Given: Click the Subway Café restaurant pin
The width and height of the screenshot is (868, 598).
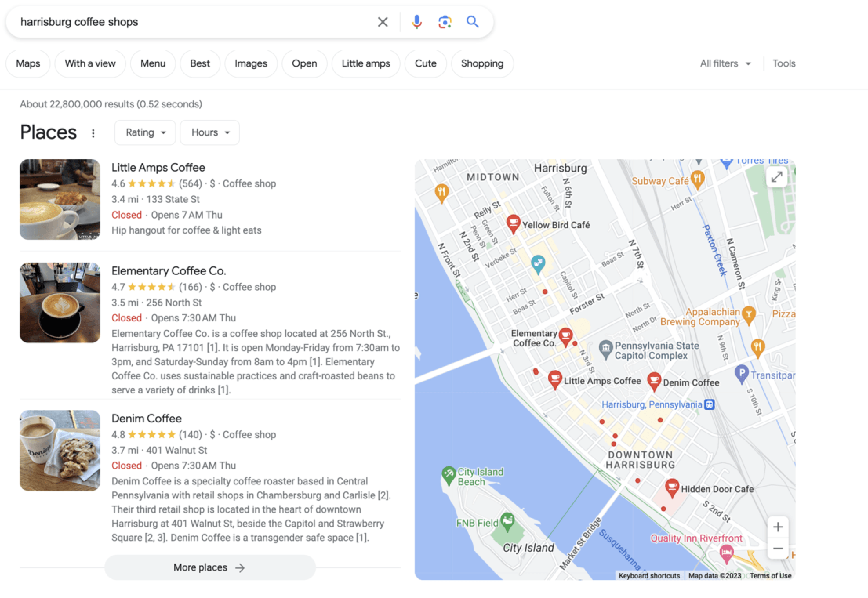Looking at the screenshot, I should [697, 180].
